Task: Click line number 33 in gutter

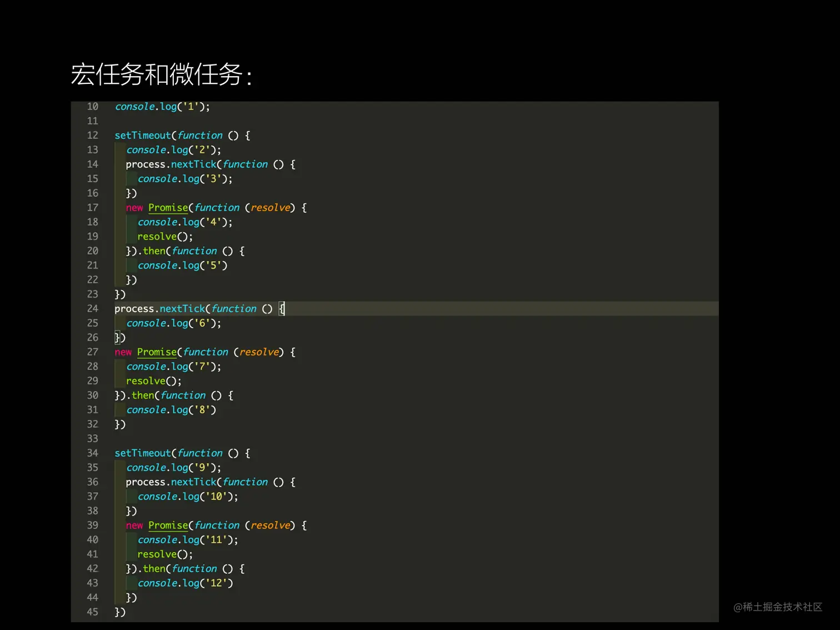Action: coord(92,439)
